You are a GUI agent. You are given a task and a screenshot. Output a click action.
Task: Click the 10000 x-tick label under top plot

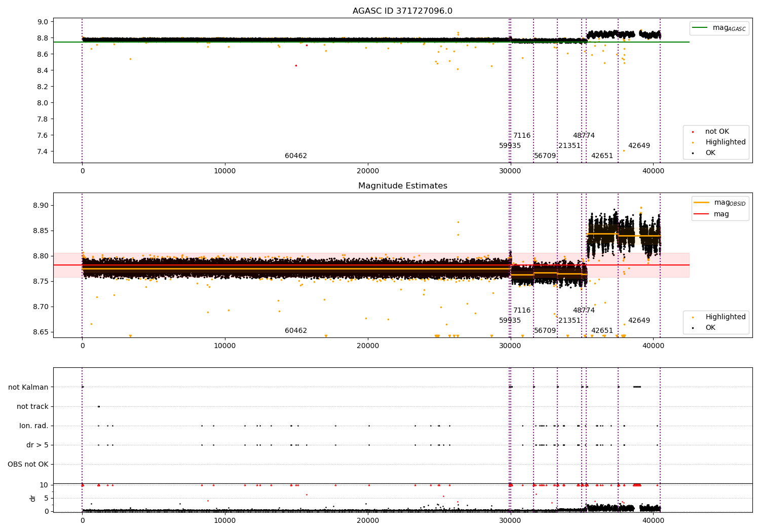pos(225,171)
